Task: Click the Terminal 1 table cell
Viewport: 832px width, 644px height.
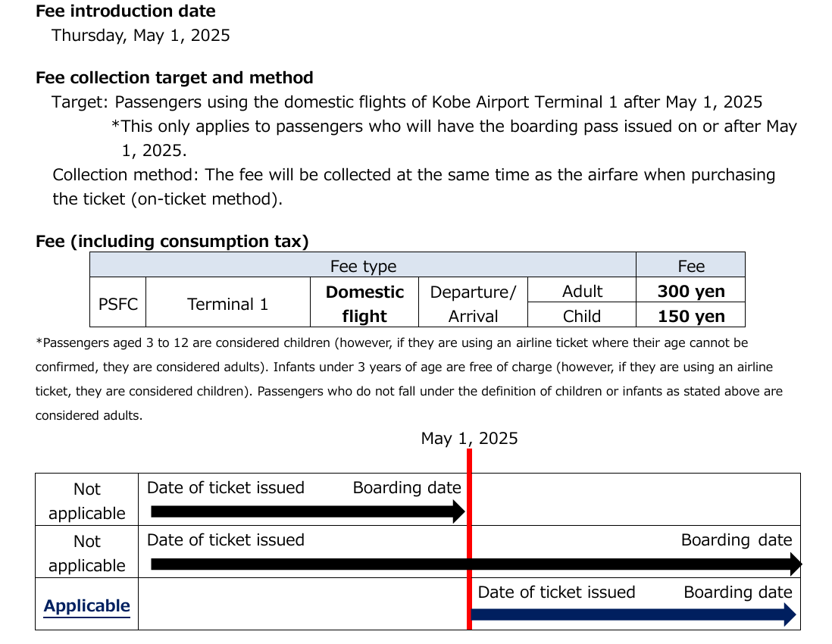Action: pos(227,302)
